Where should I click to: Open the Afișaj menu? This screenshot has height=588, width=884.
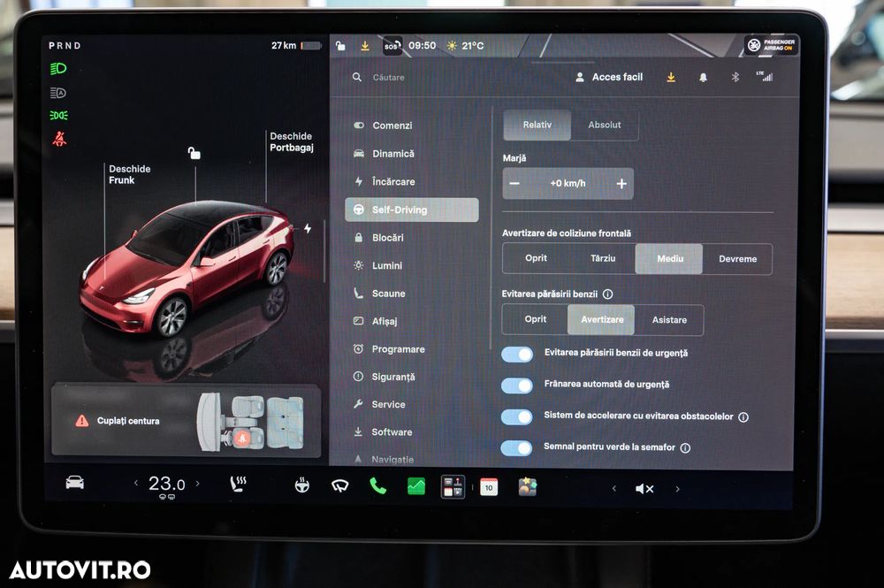412,321
